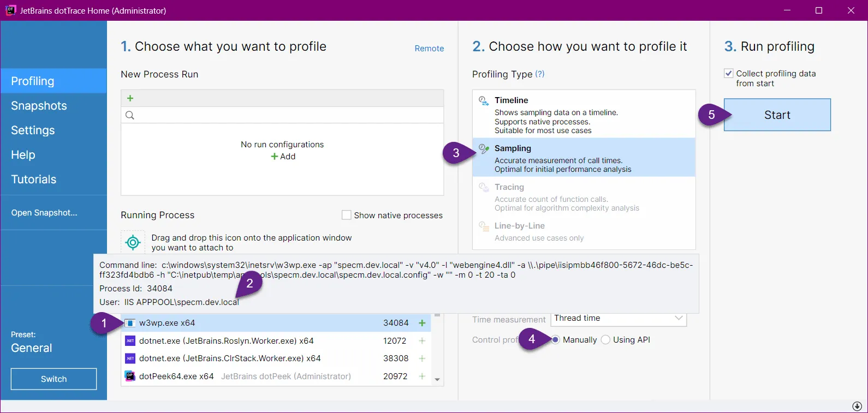Open the Snapshots section in sidebar
Screen dimensions: 868x413
[39, 106]
